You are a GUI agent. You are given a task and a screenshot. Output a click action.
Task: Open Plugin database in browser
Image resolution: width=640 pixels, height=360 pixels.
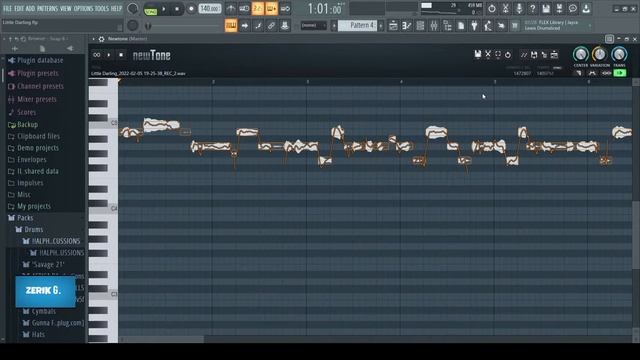coord(40,60)
